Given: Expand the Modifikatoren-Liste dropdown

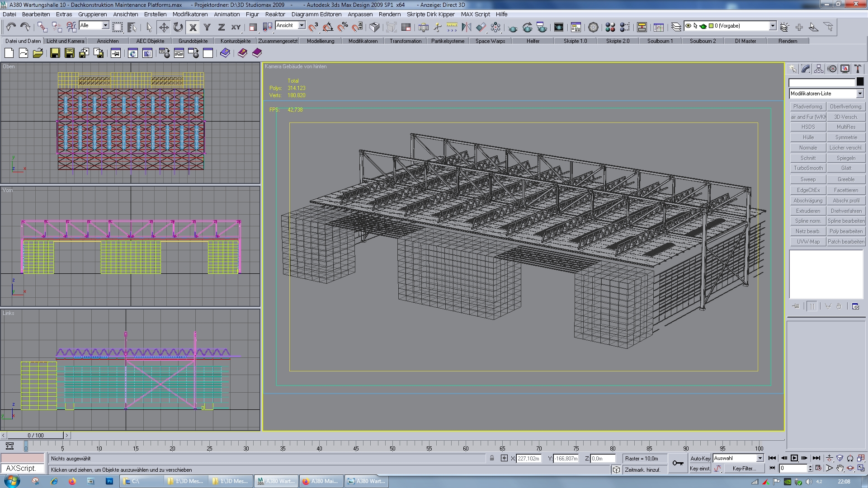Looking at the screenshot, I should [x=859, y=94].
